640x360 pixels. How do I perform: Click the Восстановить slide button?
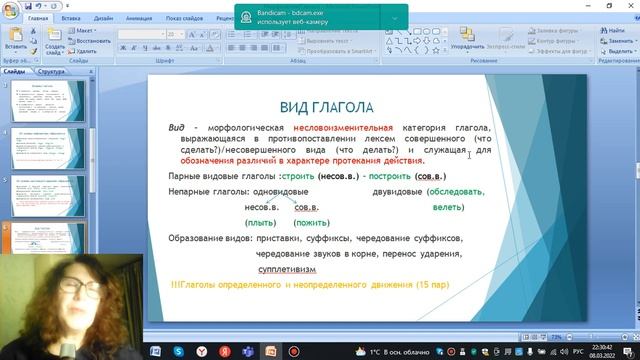pos(89,41)
